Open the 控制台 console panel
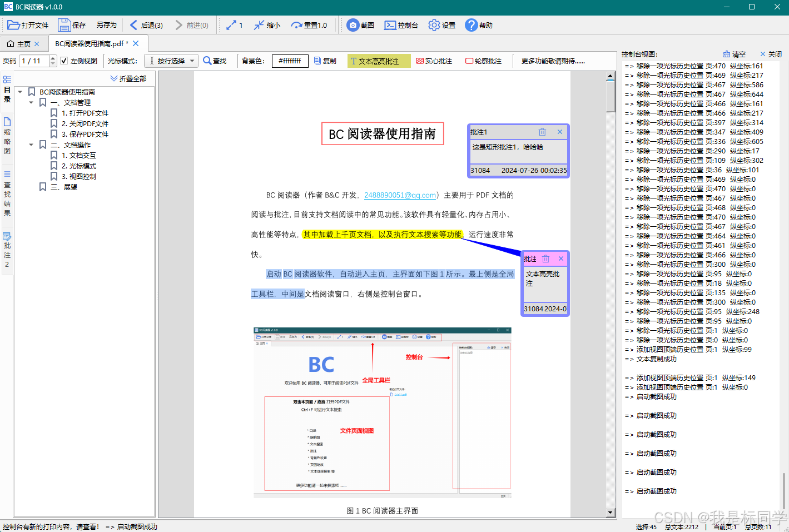This screenshot has height=532, width=789. click(x=401, y=24)
